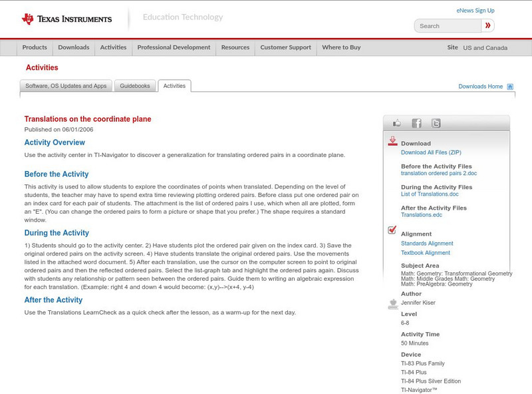Open the eNews Sign Up link

pyautogui.click(x=475, y=11)
